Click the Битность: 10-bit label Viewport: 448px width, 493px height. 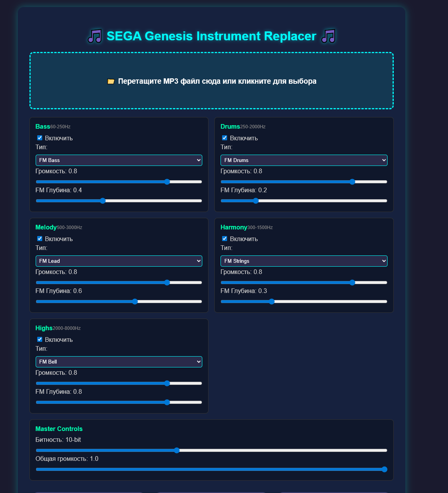[58, 440]
